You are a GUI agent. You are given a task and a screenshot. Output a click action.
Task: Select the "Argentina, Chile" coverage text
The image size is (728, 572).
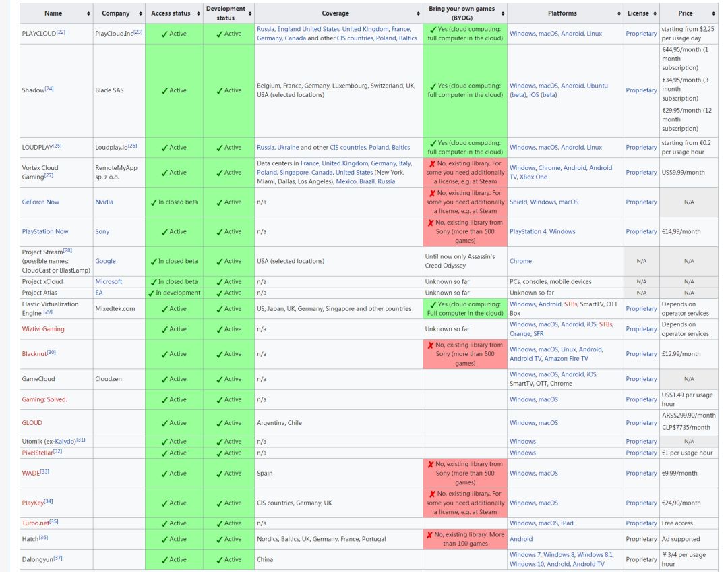coord(279,423)
